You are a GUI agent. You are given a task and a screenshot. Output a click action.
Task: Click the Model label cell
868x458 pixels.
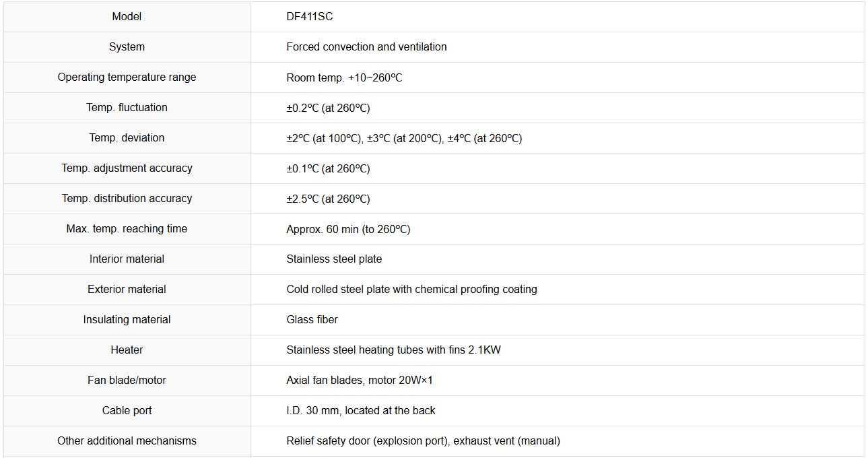pyautogui.click(x=127, y=17)
